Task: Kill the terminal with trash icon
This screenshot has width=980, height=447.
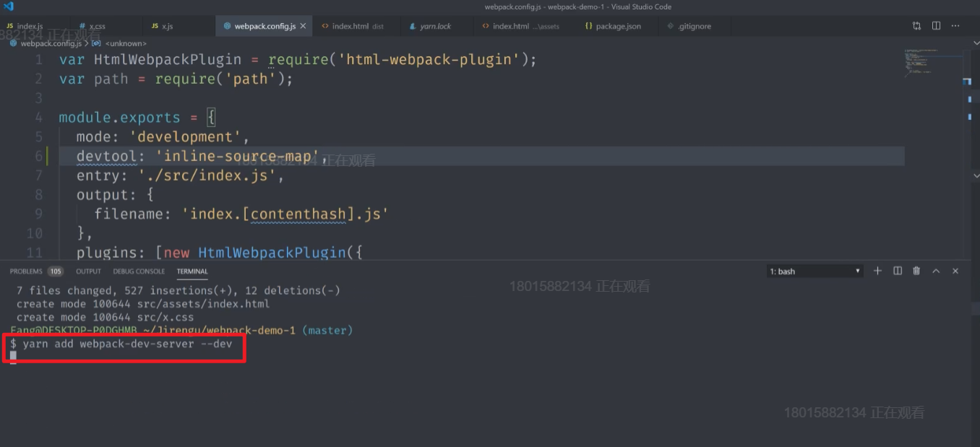Action: tap(916, 271)
